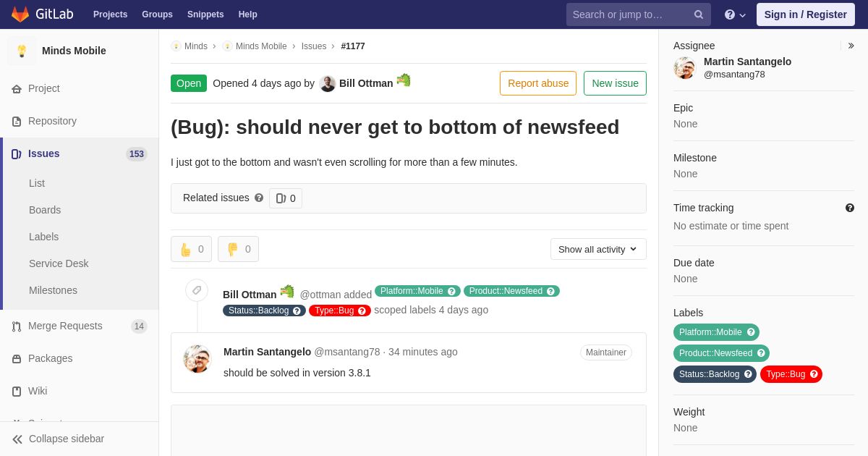868x456 pixels.
Task: Click the Related issues help icon
Action: click(259, 198)
